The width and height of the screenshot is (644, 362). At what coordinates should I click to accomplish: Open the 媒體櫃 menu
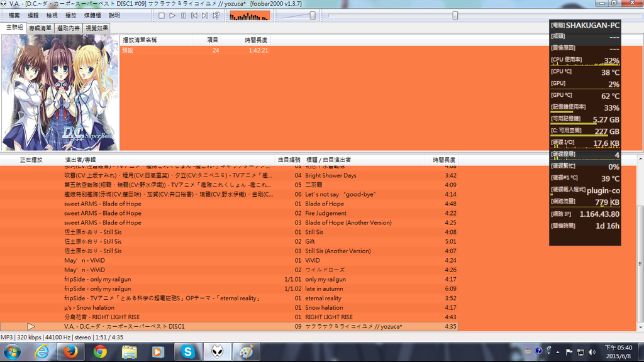point(92,16)
